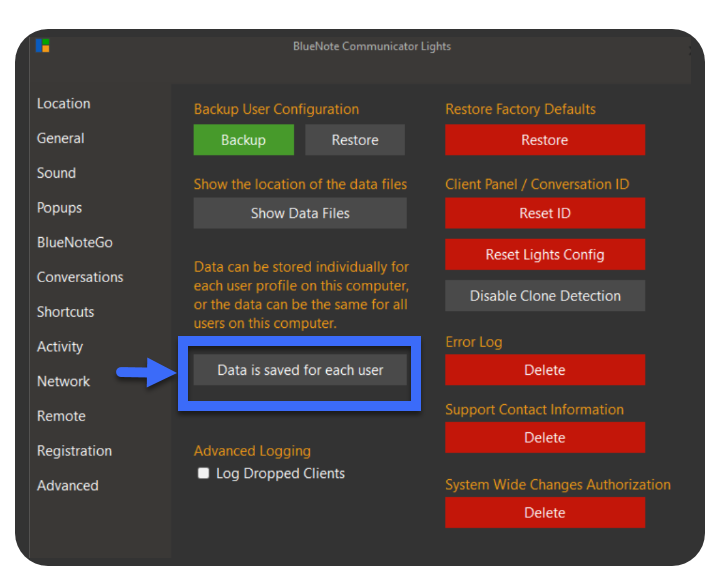Click Reset Lights Config button
Image resolution: width=722 pixels, height=582 pixels.
click(x=545, y=254)
